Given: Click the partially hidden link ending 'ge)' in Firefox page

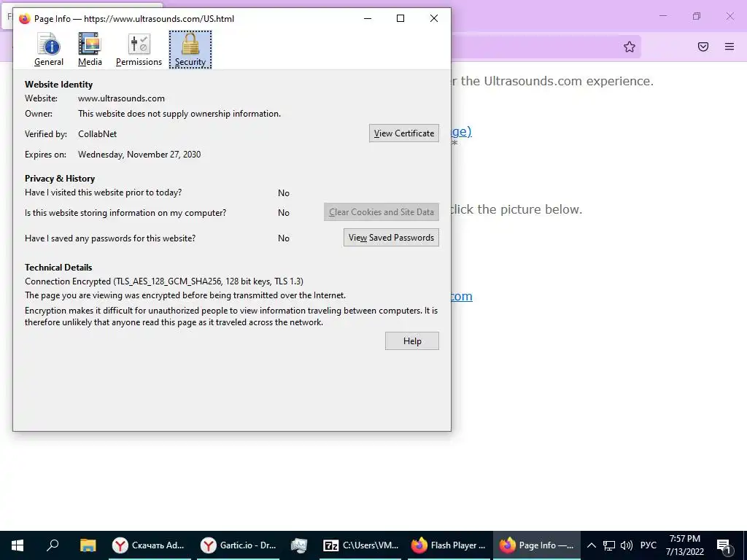Looking at the screenshot, I should [461, 131].
